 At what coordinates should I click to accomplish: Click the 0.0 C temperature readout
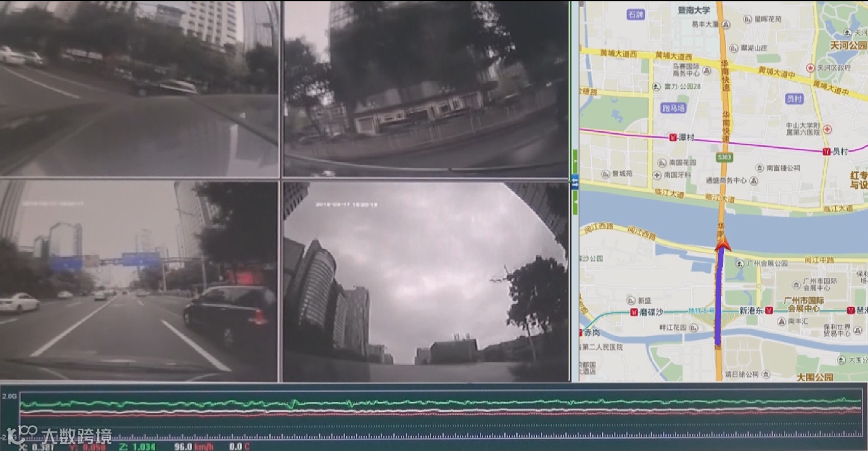point(239,447)
